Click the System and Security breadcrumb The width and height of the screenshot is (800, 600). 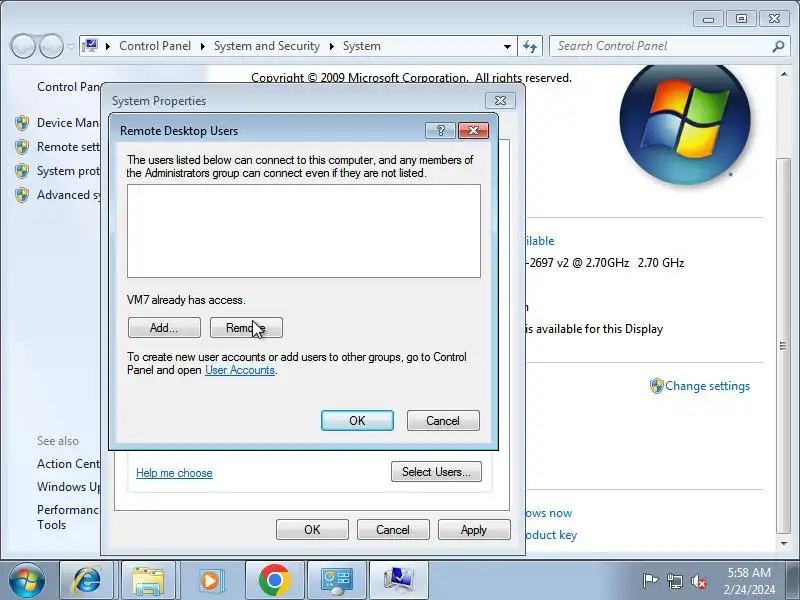pos(266,46)
